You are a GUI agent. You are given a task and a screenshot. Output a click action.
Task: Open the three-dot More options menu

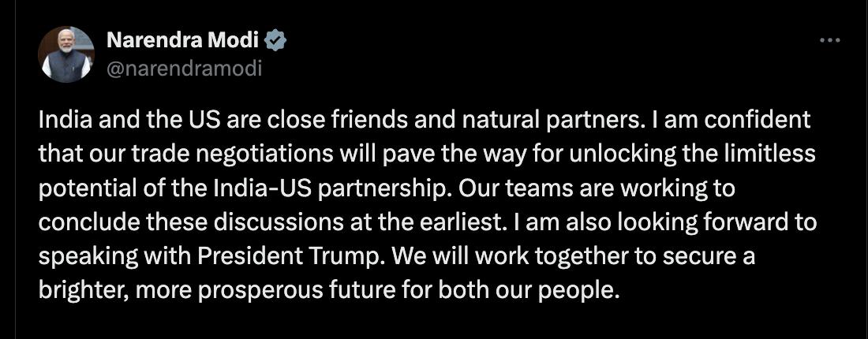pyautogui.click(x=829, y=40)
